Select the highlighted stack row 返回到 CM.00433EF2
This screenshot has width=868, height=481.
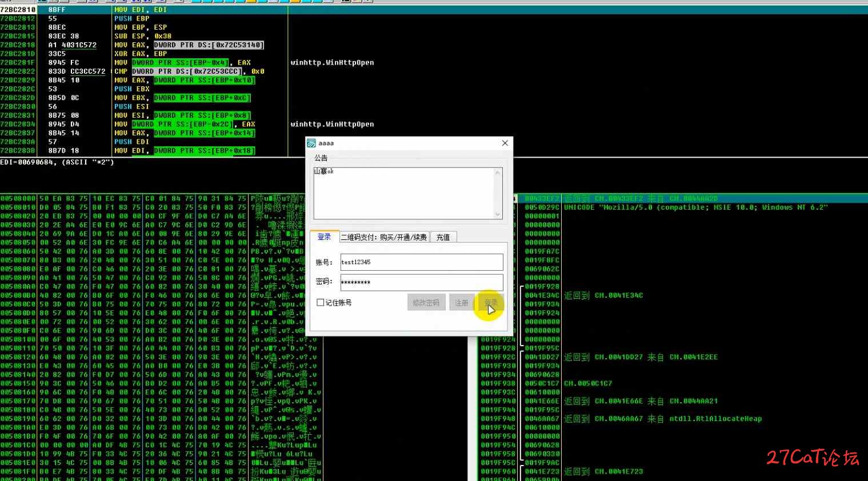(641, 199)
